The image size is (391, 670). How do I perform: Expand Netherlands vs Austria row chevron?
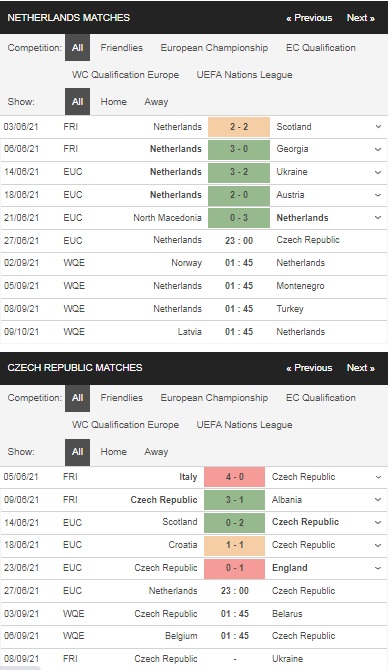click(378, 195)
